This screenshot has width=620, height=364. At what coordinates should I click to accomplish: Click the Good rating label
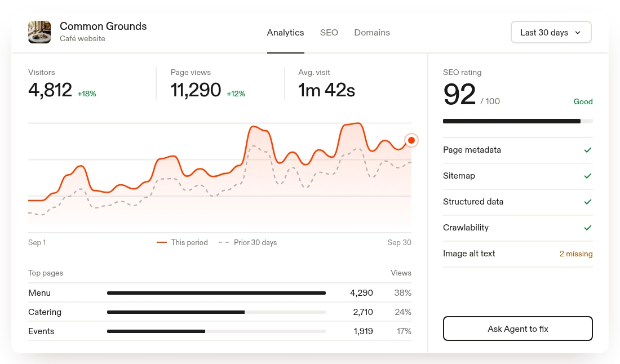583,101
